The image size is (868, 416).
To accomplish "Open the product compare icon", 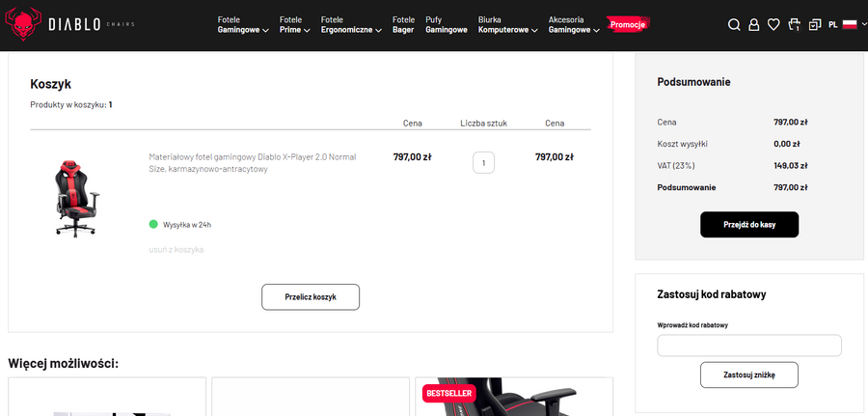I will click(814, 25).
